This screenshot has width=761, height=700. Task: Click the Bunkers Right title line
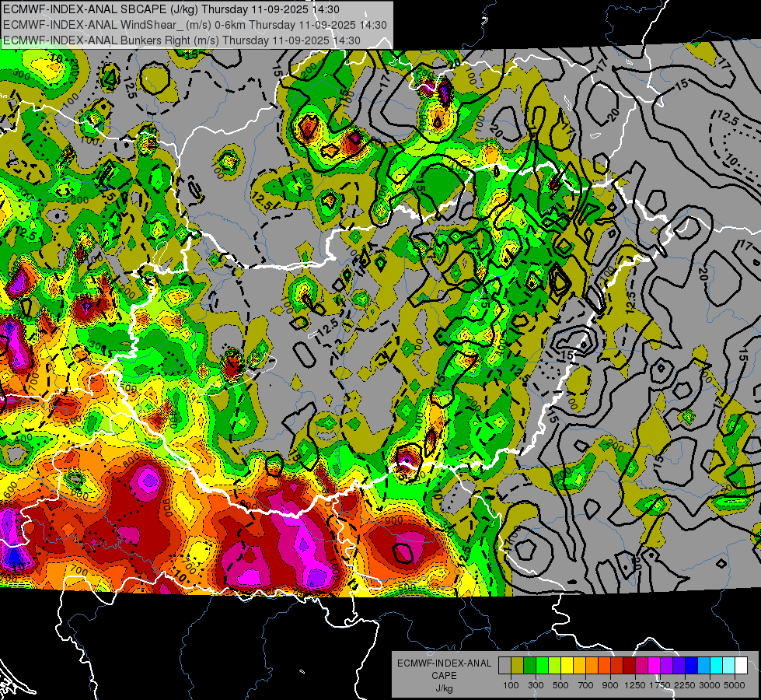coord(182,40)
